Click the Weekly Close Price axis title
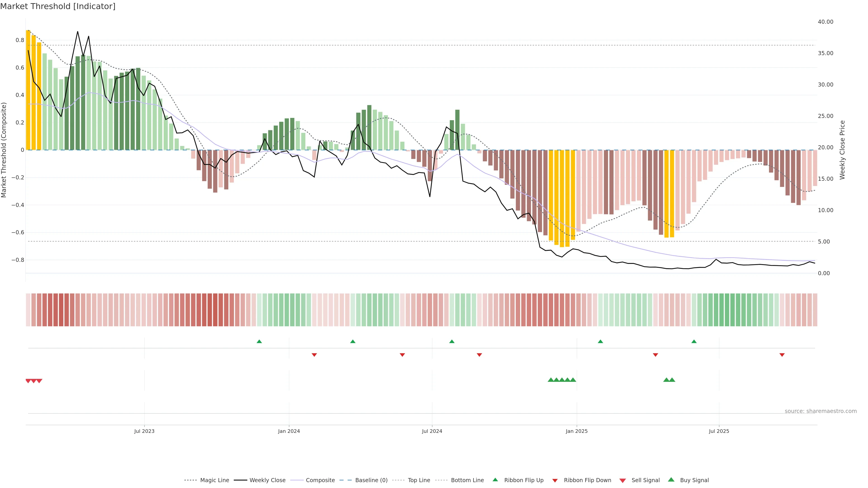The image size is (868, 488). pos(842,150)
